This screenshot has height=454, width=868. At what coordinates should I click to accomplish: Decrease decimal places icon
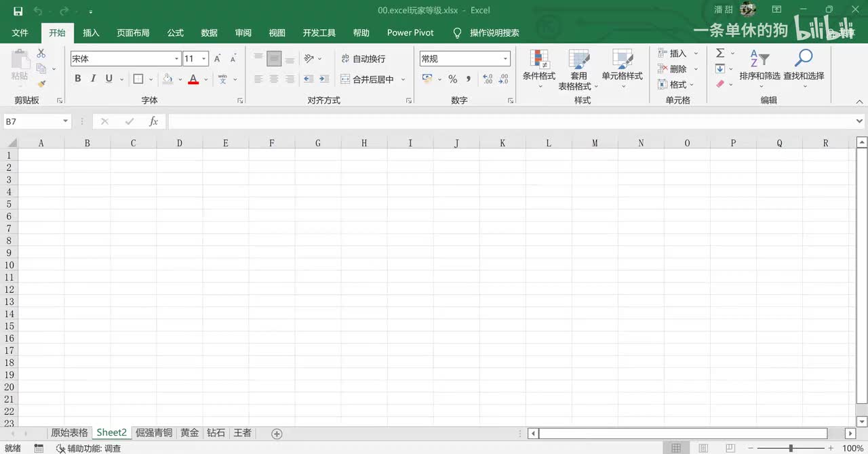tap(503, 79)
